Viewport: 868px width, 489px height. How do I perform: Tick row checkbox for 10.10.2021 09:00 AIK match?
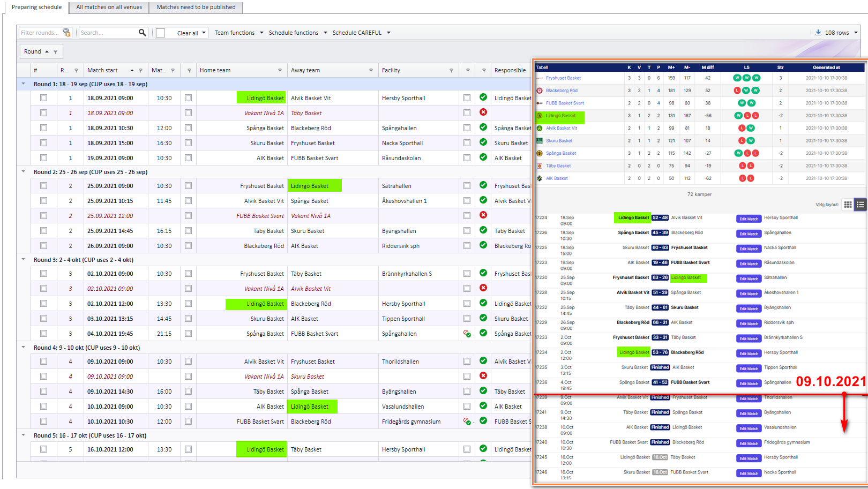[x=43, y=407]
